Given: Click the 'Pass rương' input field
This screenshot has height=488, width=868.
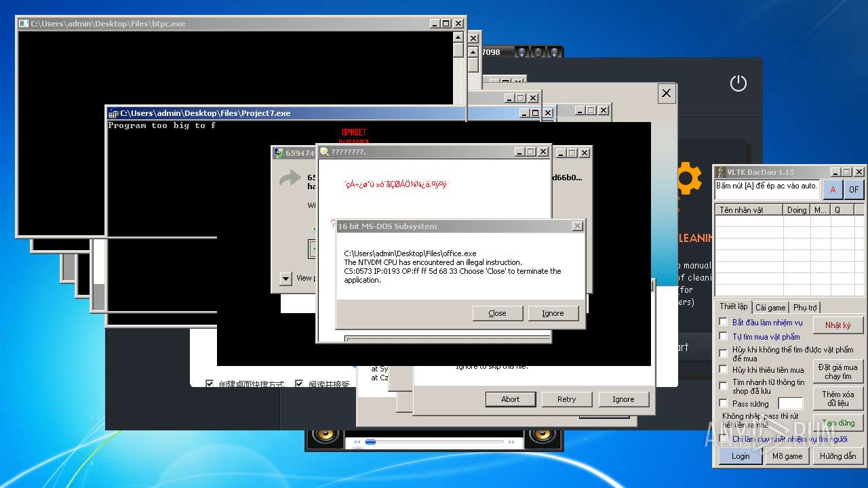Looking at the screenshot, I should 791,403.
